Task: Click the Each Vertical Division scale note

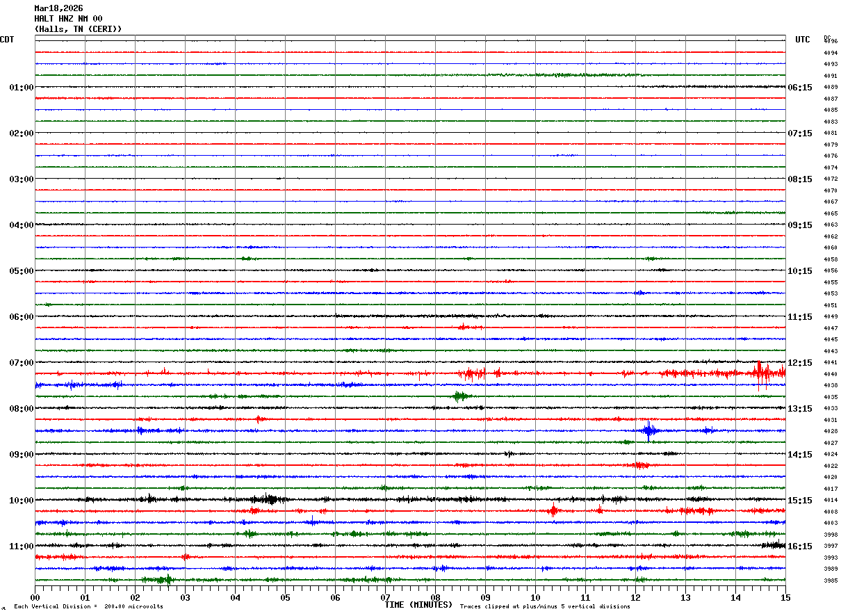Action: (x=88, y=607)
